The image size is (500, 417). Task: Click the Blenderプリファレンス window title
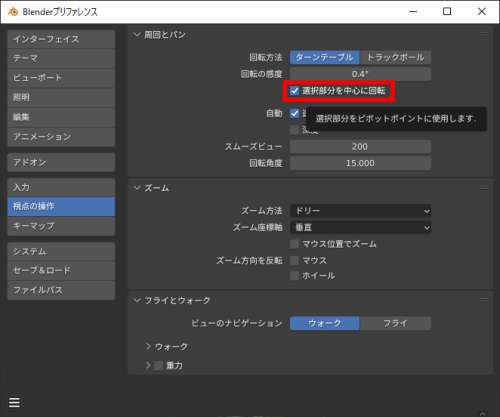(60, 12)
